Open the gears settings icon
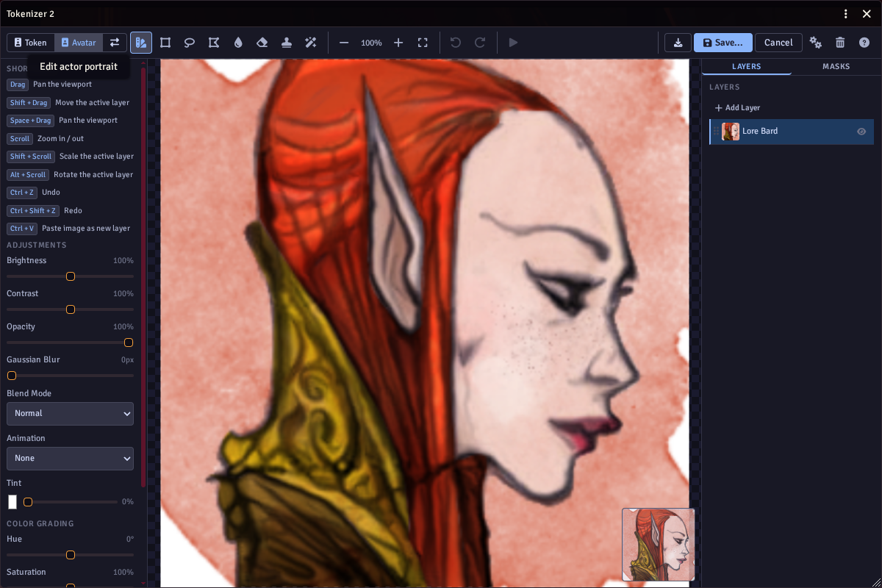Screen dimensions: 882x588 point(816,43)
